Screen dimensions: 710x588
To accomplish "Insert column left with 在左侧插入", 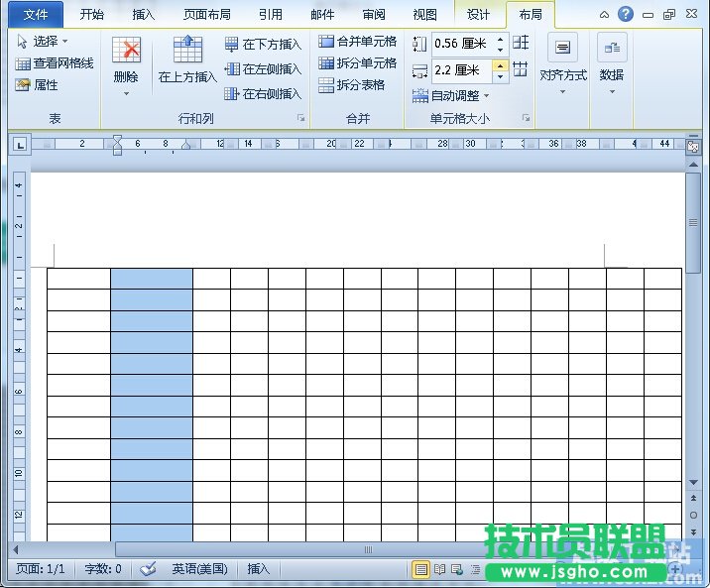I will click(263, 69).
